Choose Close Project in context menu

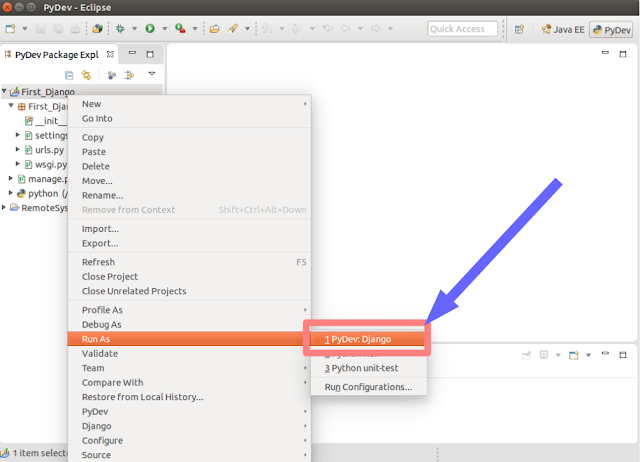pos(189,277)
